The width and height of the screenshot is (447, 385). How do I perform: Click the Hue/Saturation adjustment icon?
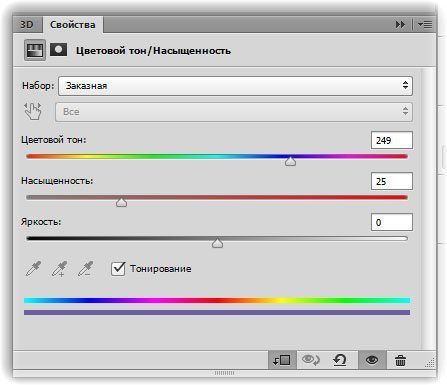coord(35,50)
